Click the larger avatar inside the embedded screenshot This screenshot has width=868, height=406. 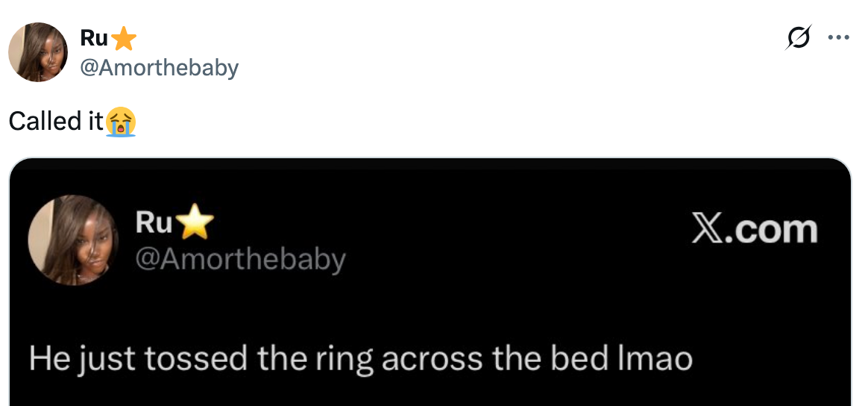73,240
